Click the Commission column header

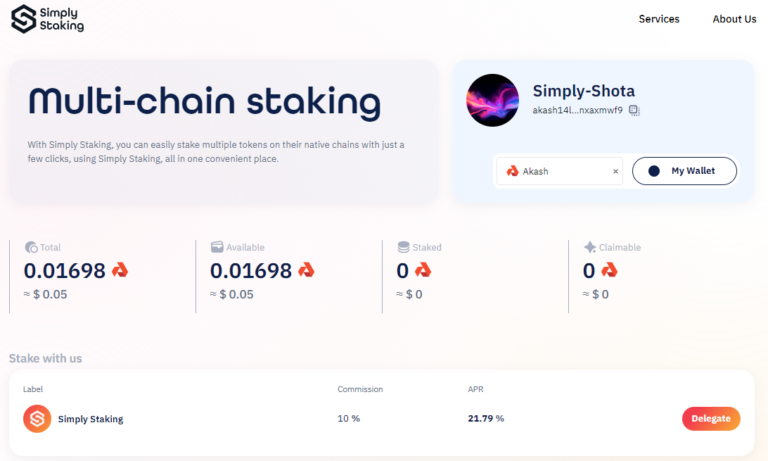[x=360, y=389]
